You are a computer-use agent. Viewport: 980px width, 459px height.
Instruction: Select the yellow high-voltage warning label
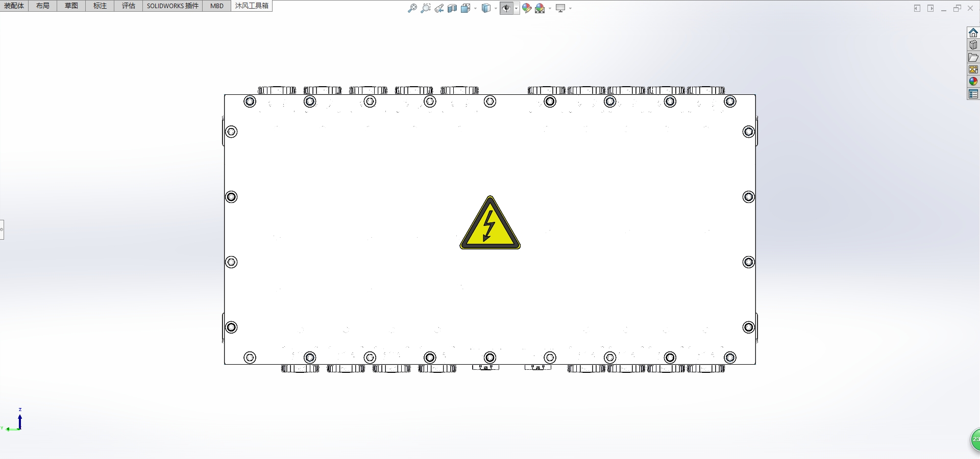490,223
